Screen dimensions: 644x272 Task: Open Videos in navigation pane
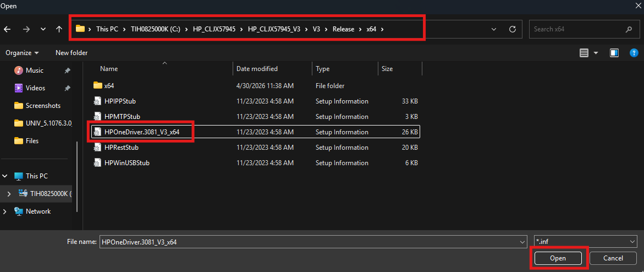(35, 88)
